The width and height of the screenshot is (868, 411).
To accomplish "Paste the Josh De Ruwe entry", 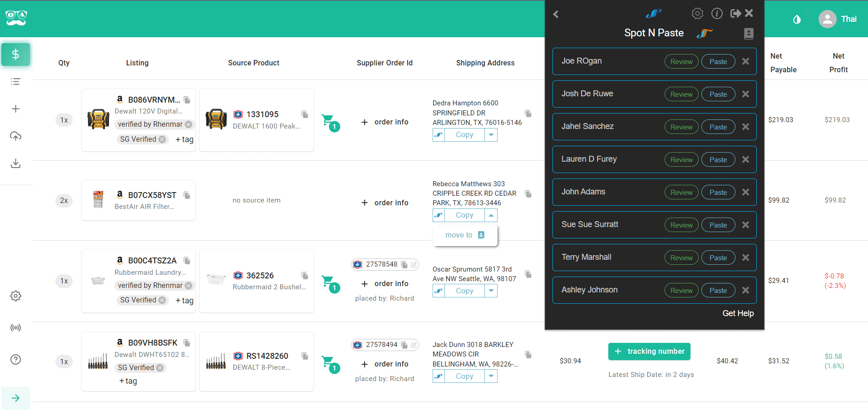I will [x=718, y=94].
